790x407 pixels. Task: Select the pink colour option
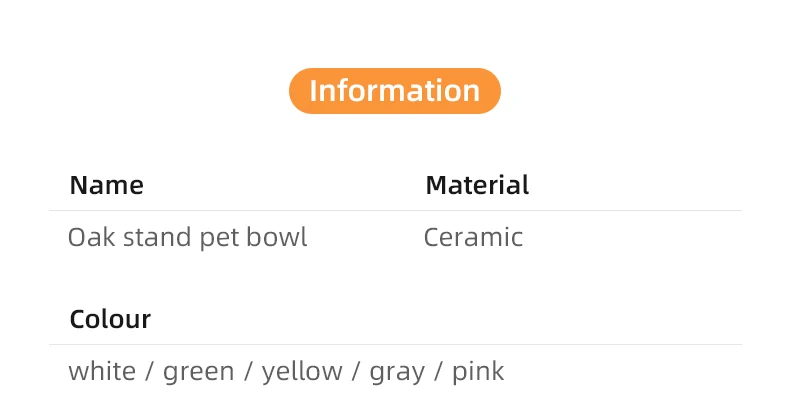478,372
